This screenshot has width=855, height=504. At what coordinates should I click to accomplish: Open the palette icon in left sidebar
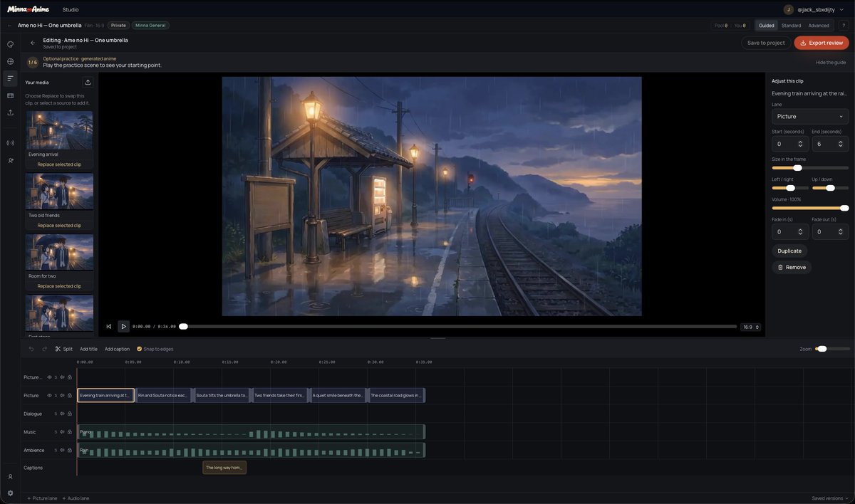point(10,44)
